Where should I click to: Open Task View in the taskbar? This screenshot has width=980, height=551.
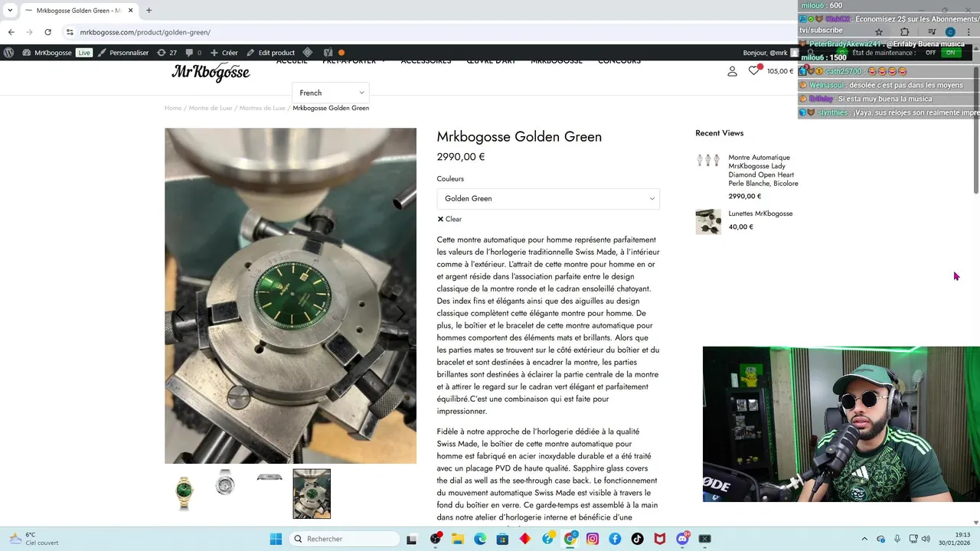tap(411, 539)
